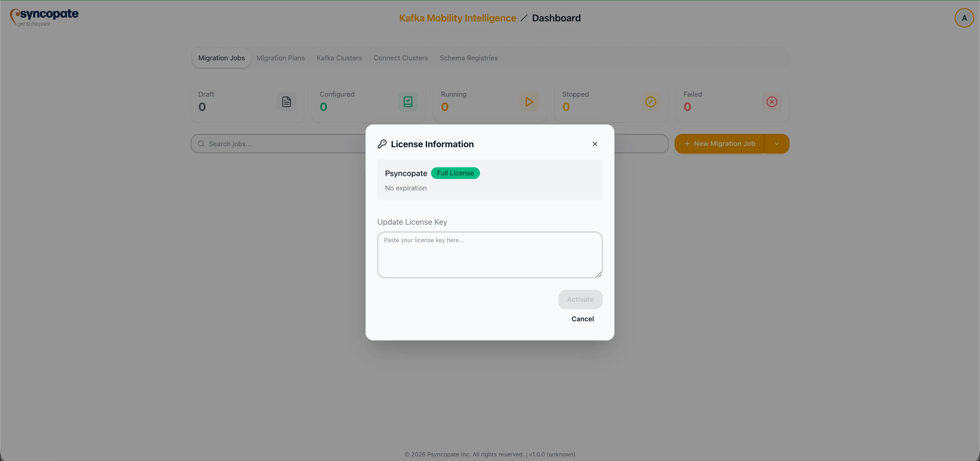
Task: Click the Full License badge
Action: [455, 173]
